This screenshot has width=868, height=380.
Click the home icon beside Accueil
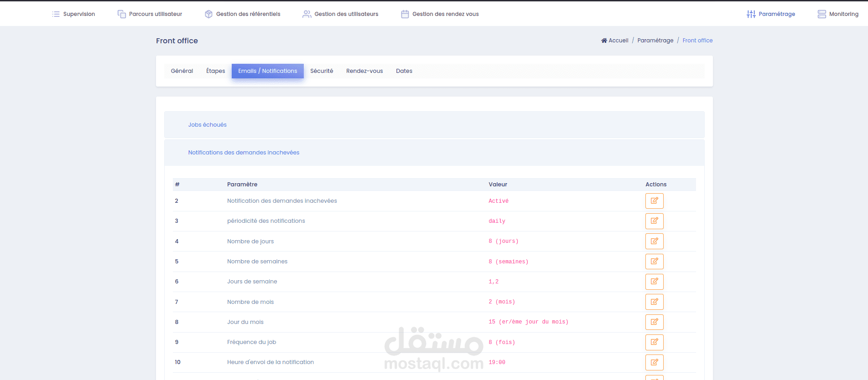click(604, 41)
